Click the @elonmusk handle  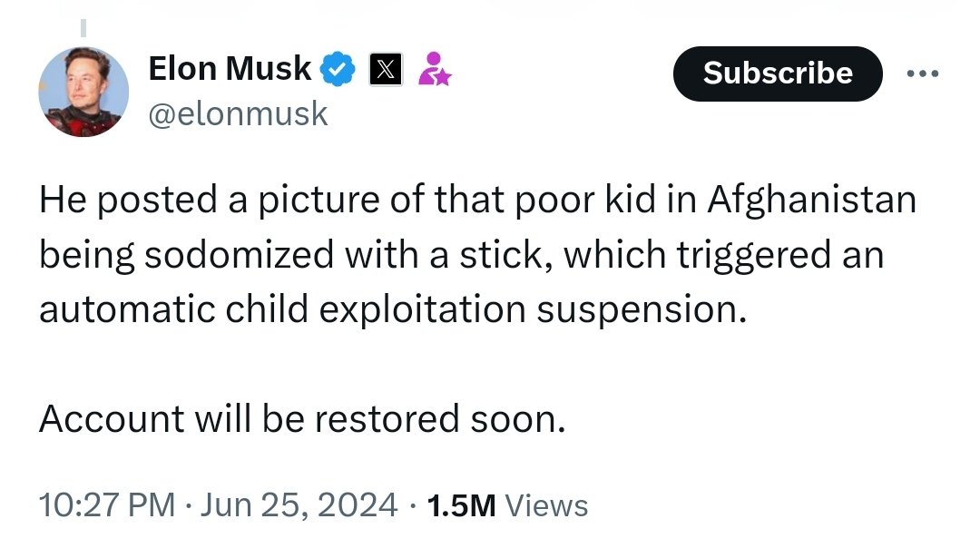[x=237, y=114]
